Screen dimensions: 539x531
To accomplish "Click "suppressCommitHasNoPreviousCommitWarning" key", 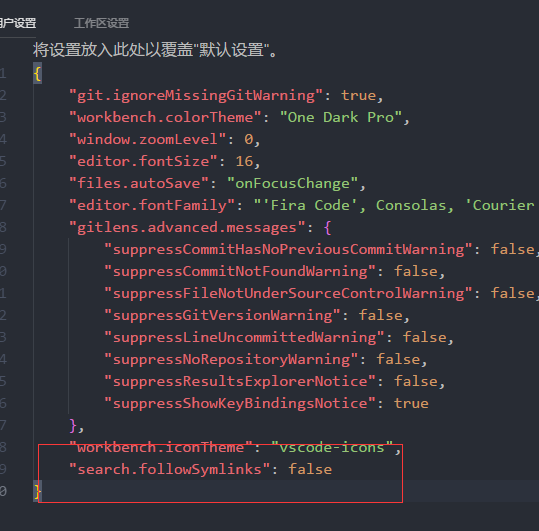I will (288, 250).
